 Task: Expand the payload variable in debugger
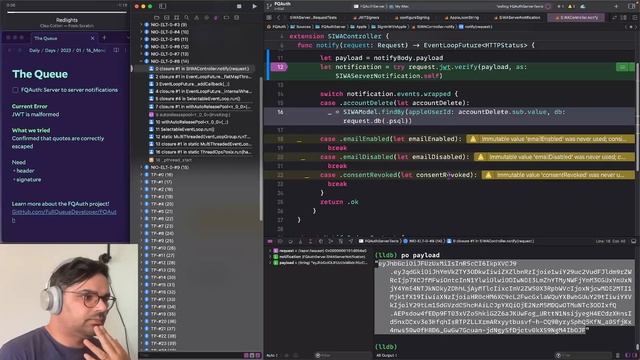(270, 263)
